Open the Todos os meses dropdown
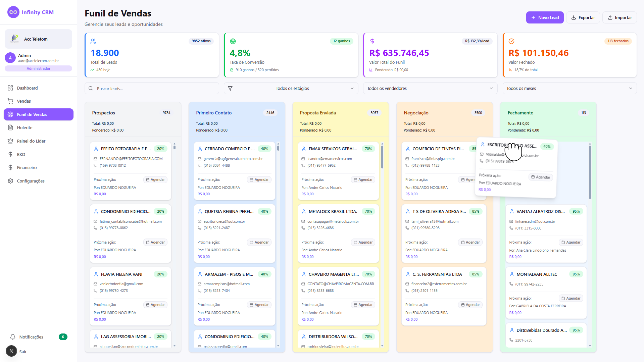 569,89
